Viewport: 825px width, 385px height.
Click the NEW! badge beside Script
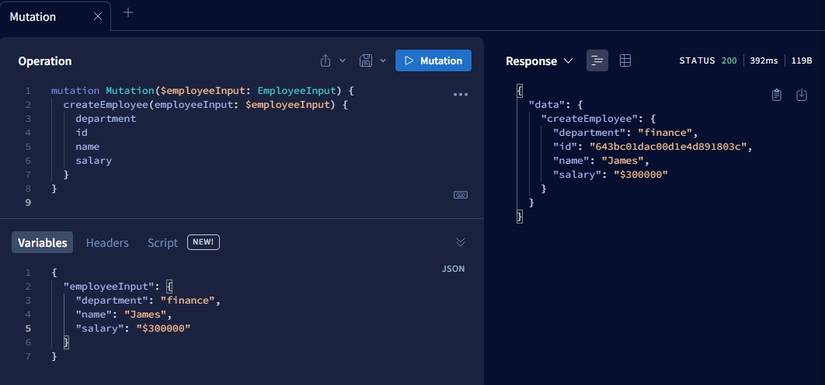[x=203, y=242]
